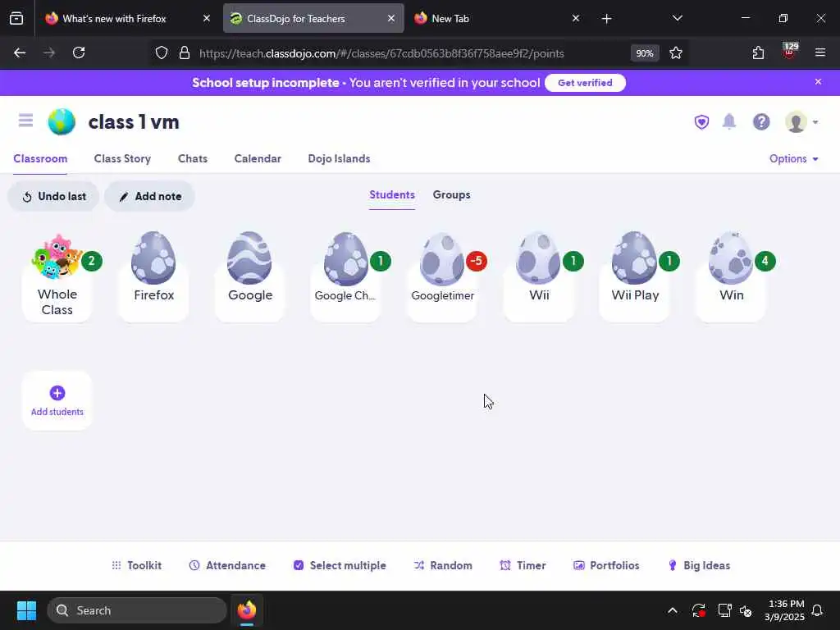Open the purple shield heart icon

pyautogui.click(x=701, y=122)
